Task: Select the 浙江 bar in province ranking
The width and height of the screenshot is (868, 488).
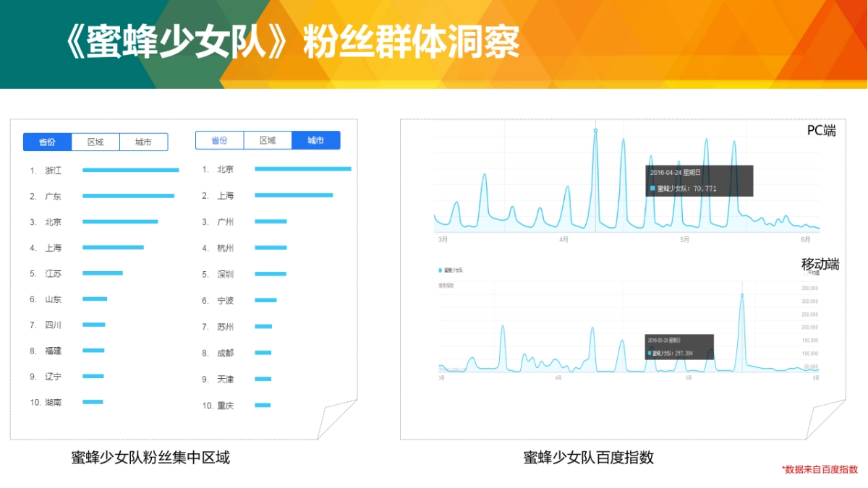Action: pyautogui.click(x=130, y=171)
